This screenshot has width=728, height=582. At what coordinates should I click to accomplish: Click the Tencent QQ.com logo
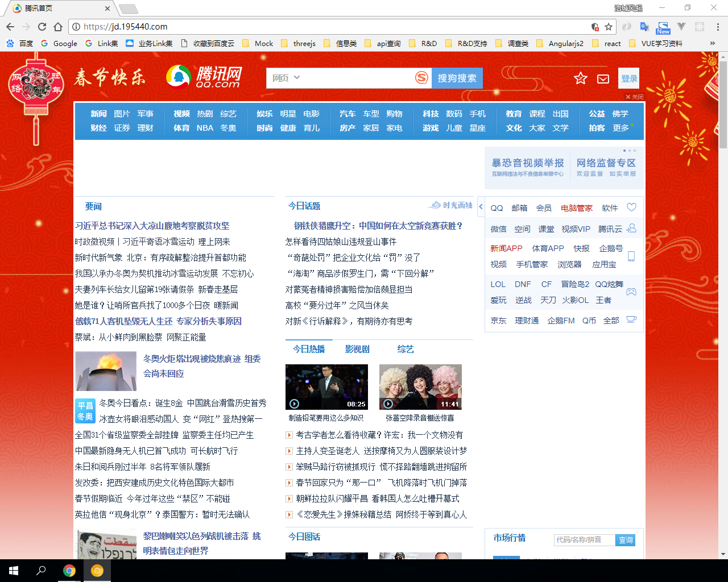204,77
